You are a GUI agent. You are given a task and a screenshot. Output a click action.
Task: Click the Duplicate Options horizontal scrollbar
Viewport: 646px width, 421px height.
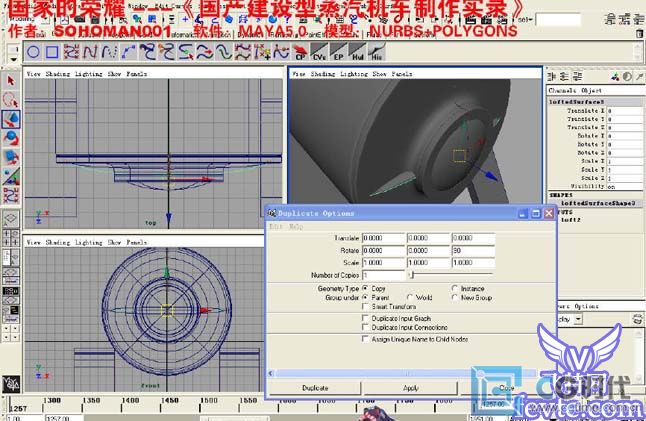coord(406,373)
